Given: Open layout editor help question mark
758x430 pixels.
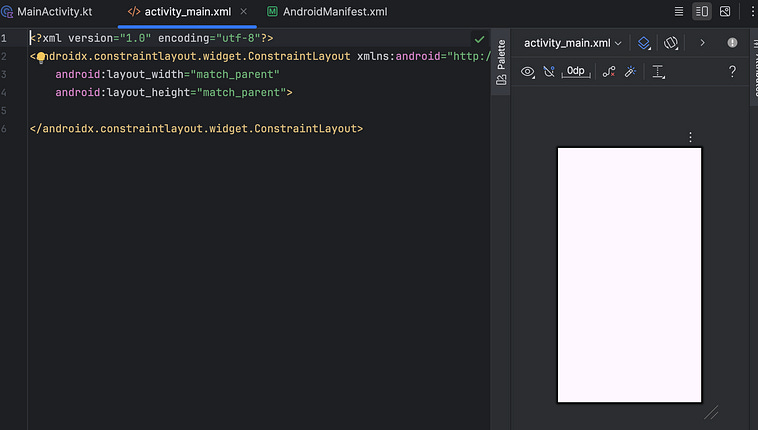Looking at the screenshot, I should tap(732, 72).
